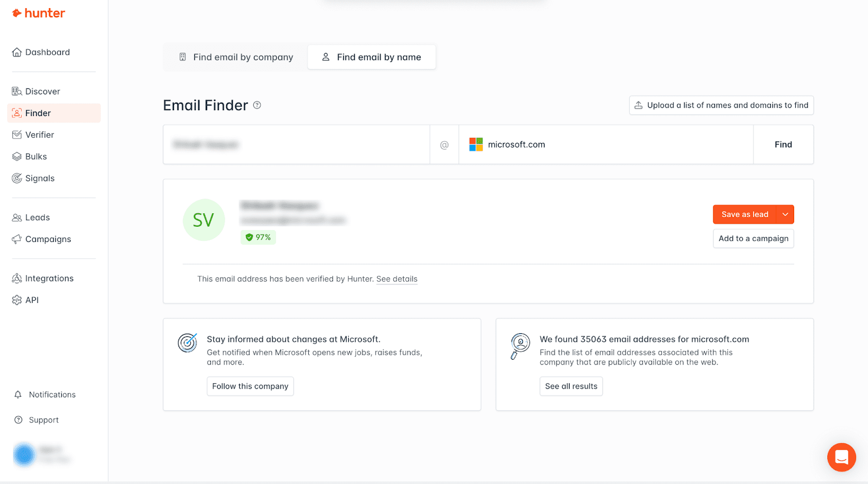Click the Save as lead button
This screenshot has height=484, width=868.
744,214
